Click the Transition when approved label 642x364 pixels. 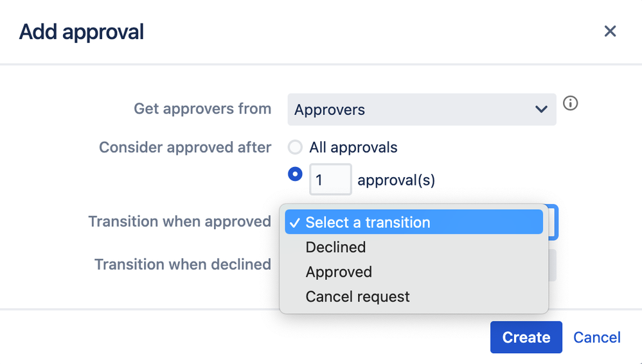point(179,221)
